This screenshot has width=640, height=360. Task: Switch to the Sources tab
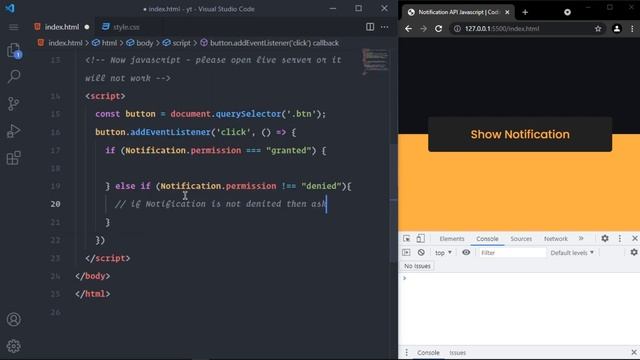521,239
